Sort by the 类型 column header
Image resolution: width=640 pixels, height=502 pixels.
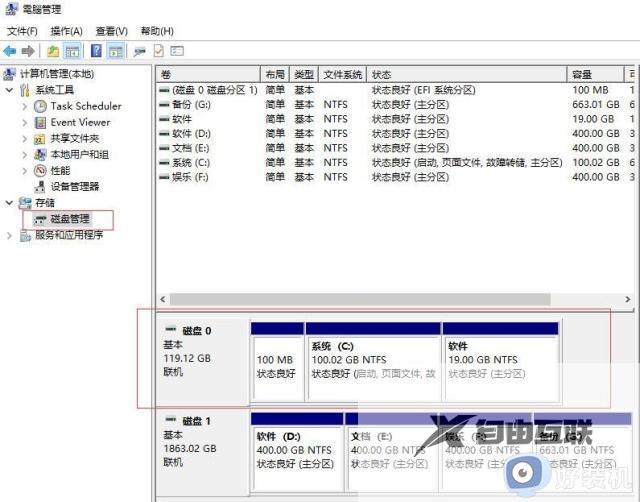coord(304,74)
